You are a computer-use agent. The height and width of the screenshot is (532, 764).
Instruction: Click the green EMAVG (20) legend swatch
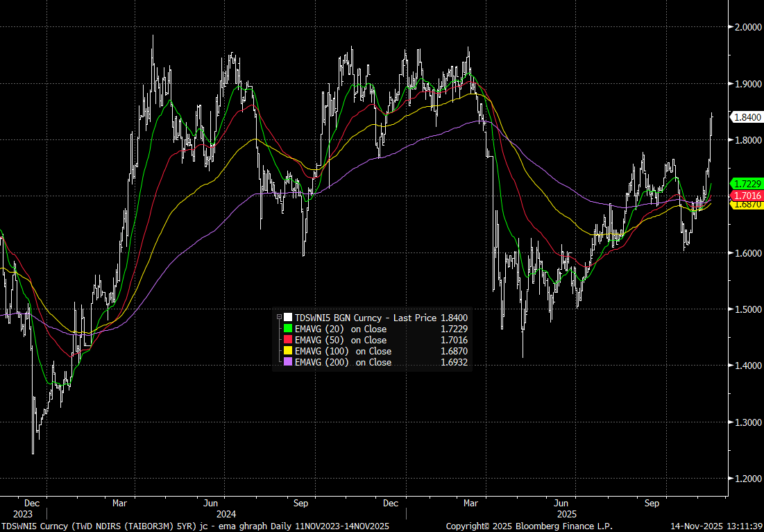[x=288, y=329]
